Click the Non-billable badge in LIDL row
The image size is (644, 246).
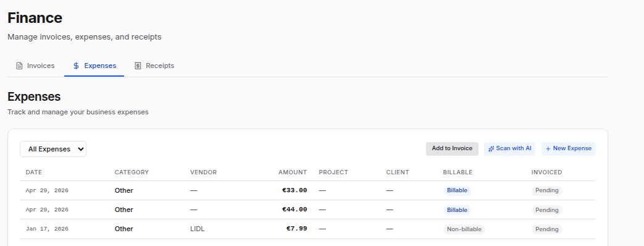(464, 229)
